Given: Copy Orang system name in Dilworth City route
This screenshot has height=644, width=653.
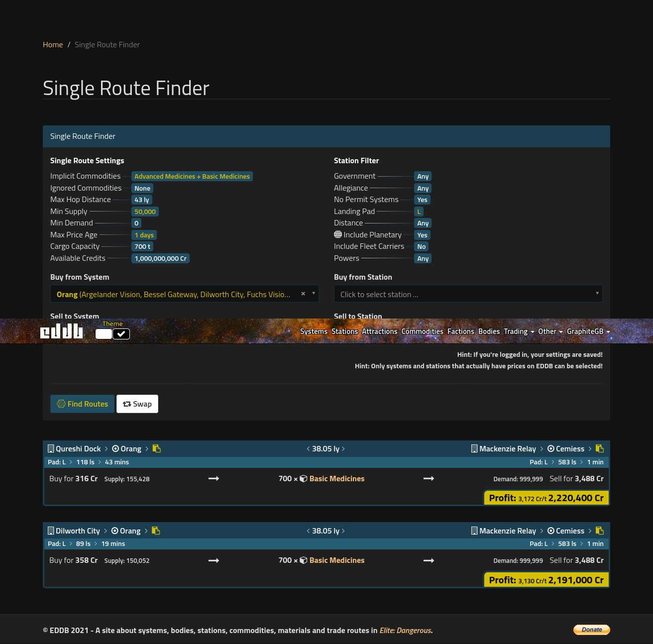Looking at the screenshot, I should point(156,531).
